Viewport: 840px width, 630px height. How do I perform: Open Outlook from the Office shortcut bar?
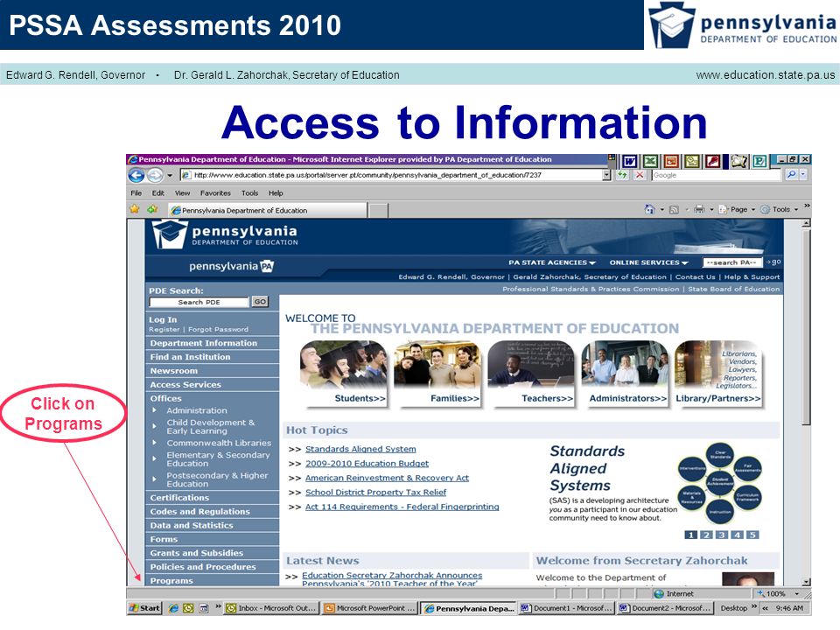(x=692, y=161)
